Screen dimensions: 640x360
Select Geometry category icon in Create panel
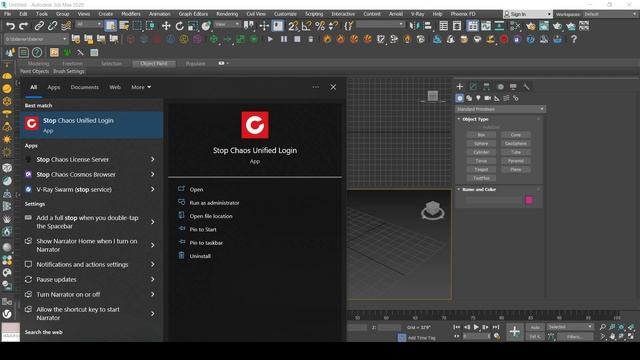coord(460,98)
